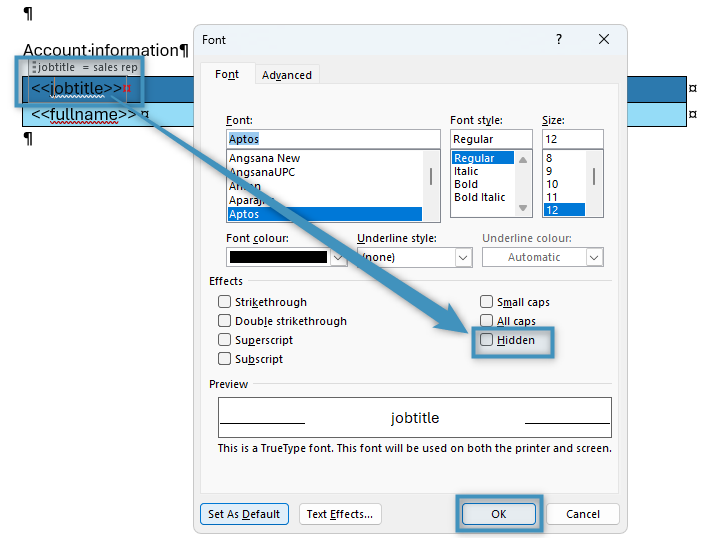Select the Font tab
Viewport: 702px width, 538px height.
pyautogui.click(x=227, y=74)
